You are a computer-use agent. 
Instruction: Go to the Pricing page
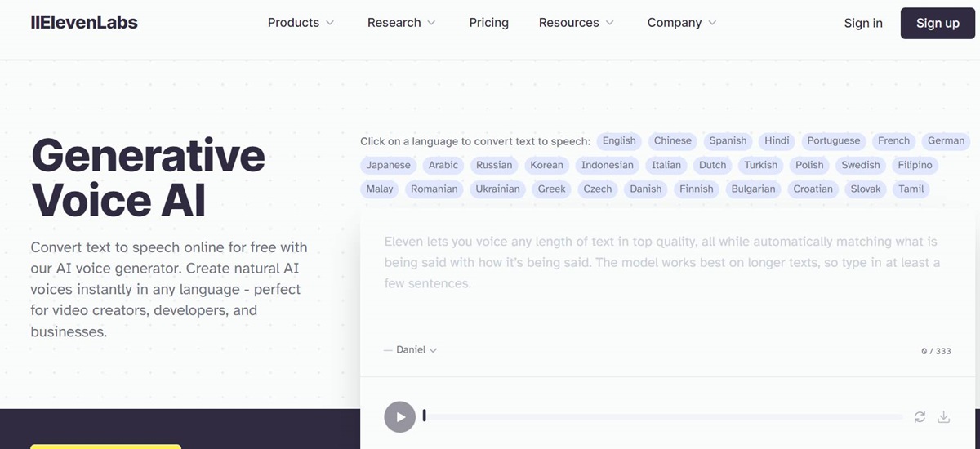click(488, 23)
